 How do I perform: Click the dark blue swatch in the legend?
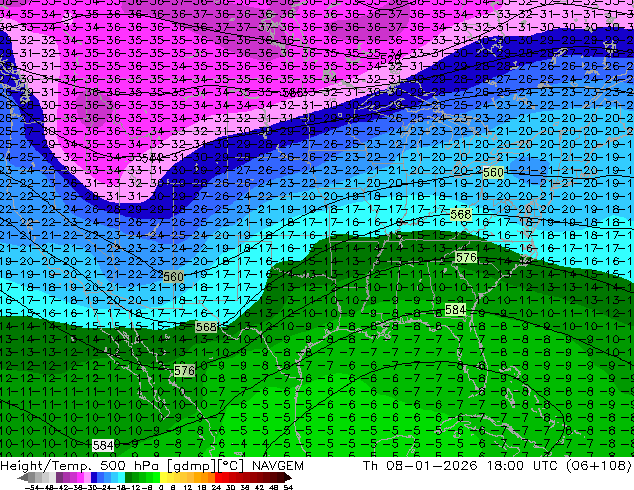coord(94,478)
